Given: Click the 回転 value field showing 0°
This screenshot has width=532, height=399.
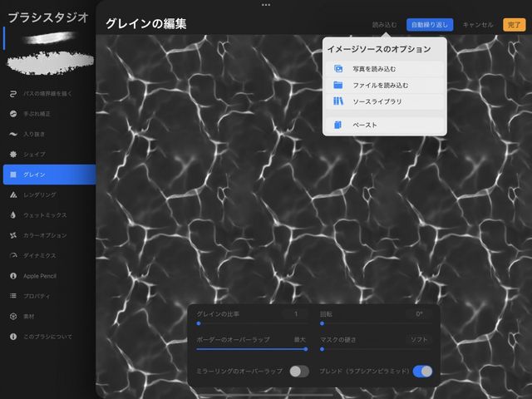Looking at the screenshot, I should pyautogui.click(x=419, y=314).
